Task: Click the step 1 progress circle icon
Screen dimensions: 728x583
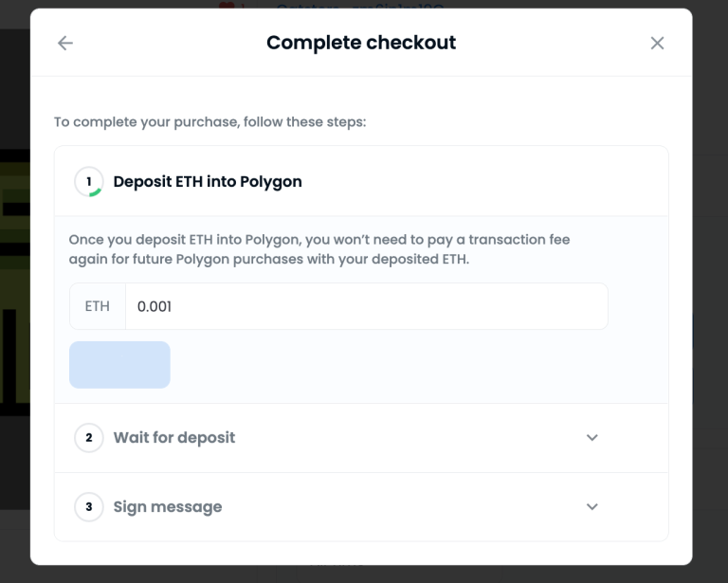Action: click(89, 181)
